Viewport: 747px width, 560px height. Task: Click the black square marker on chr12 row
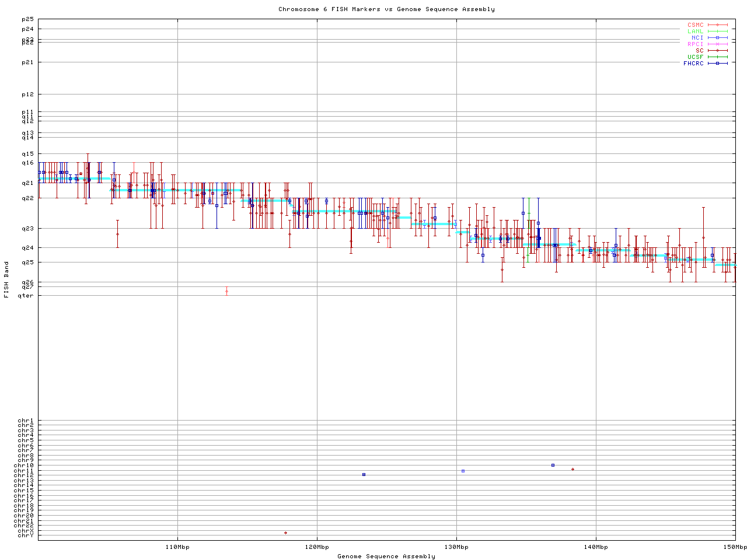coord(364,474)
